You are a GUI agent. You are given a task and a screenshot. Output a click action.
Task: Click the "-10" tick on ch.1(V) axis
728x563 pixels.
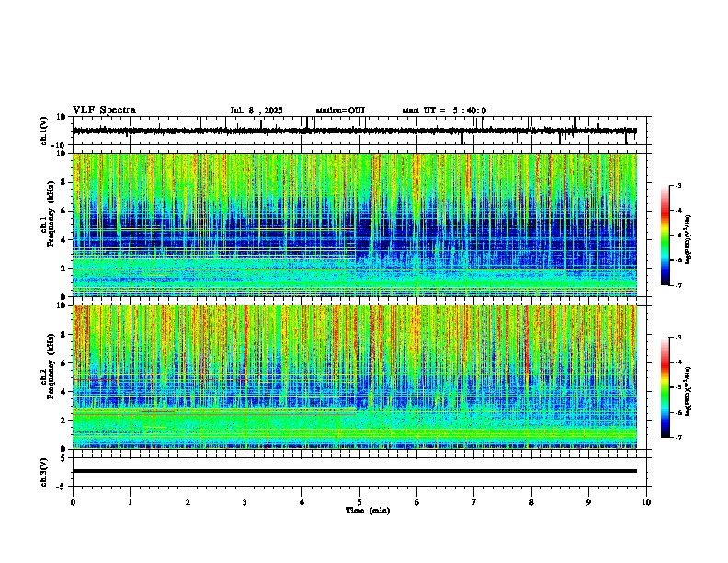(x=59, y=145)
